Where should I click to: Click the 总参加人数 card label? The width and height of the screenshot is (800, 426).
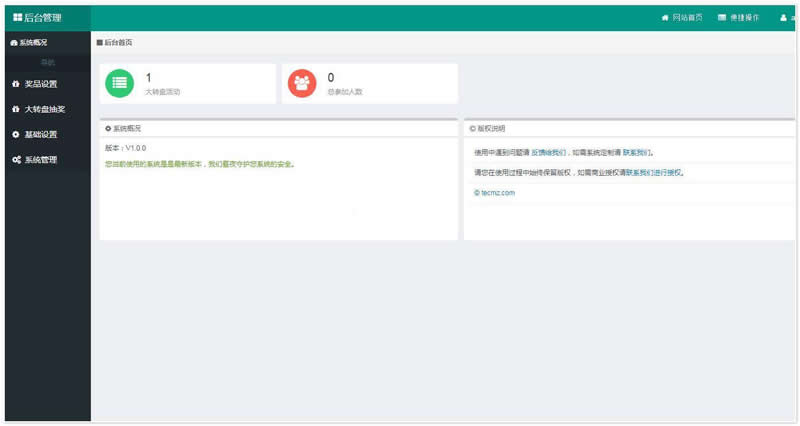345,92
